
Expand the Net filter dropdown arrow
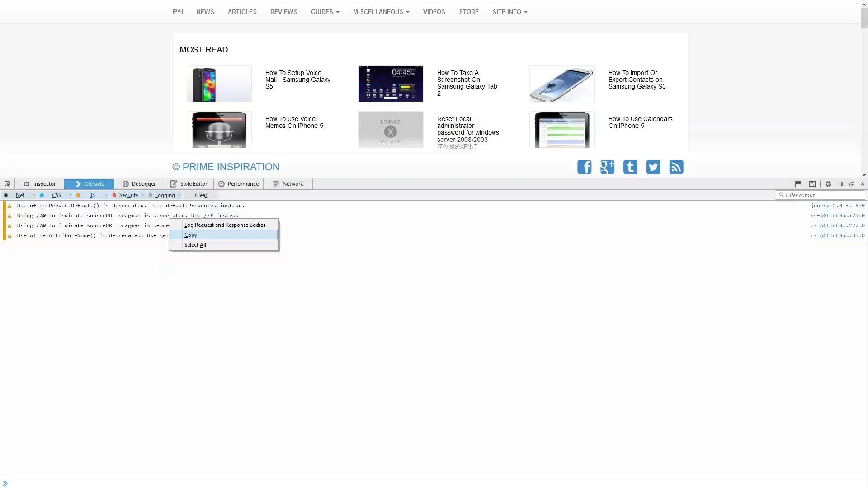pyautogui.click(x=33, y=195)
